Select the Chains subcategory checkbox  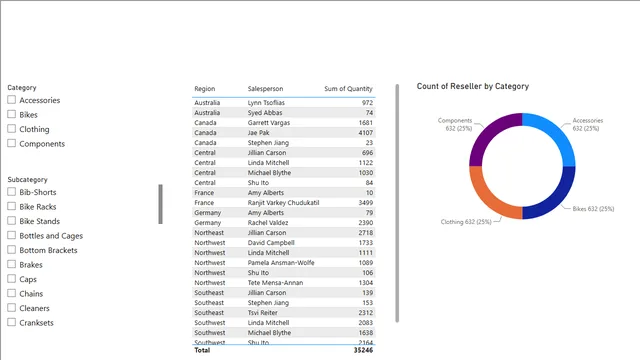pyautogui.click(x=11, y=293)
